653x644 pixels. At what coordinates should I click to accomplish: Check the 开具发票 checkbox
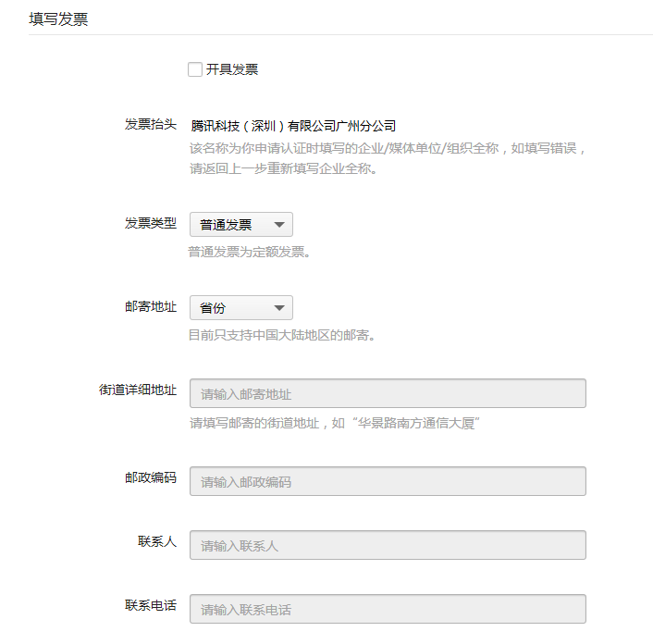click(x=195, y=69)
